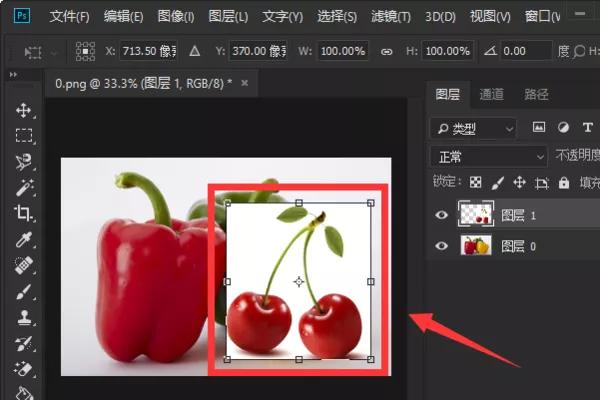Lock transparent pixels checkerboard icon
The height and width of the screenshot is (400, 600).
[x=475, y=183]
